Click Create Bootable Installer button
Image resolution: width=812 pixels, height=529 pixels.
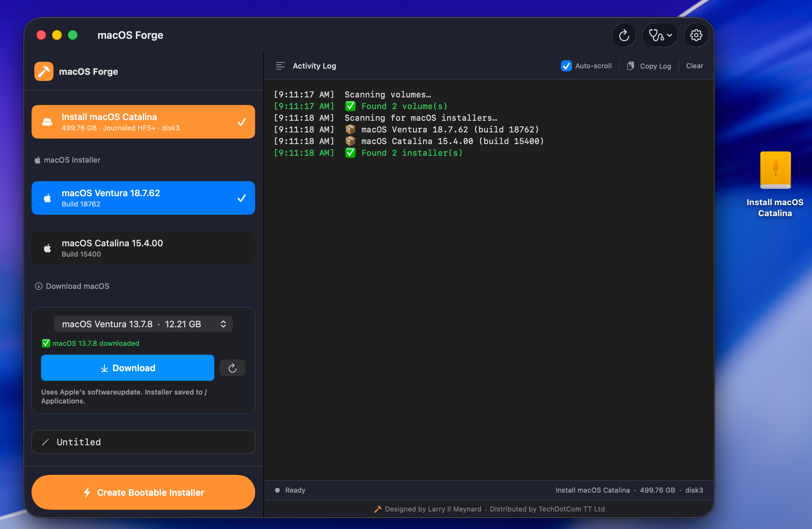click(143, 492)
